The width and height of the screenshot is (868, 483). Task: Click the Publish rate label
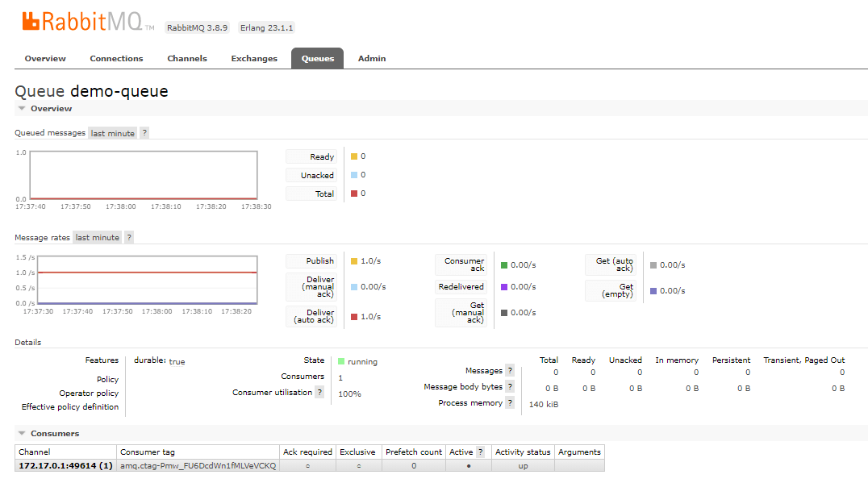pos(311,261)
